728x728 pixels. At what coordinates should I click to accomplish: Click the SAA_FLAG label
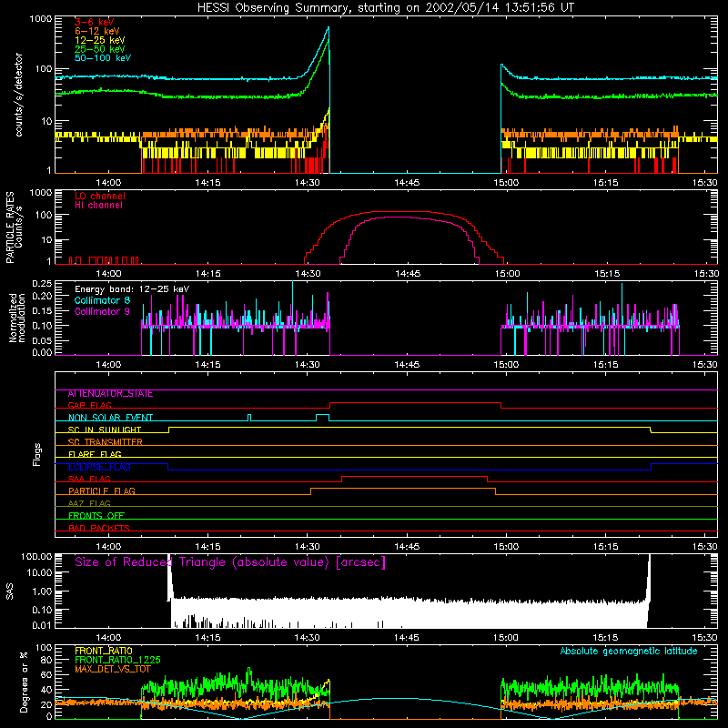[89, 479]
